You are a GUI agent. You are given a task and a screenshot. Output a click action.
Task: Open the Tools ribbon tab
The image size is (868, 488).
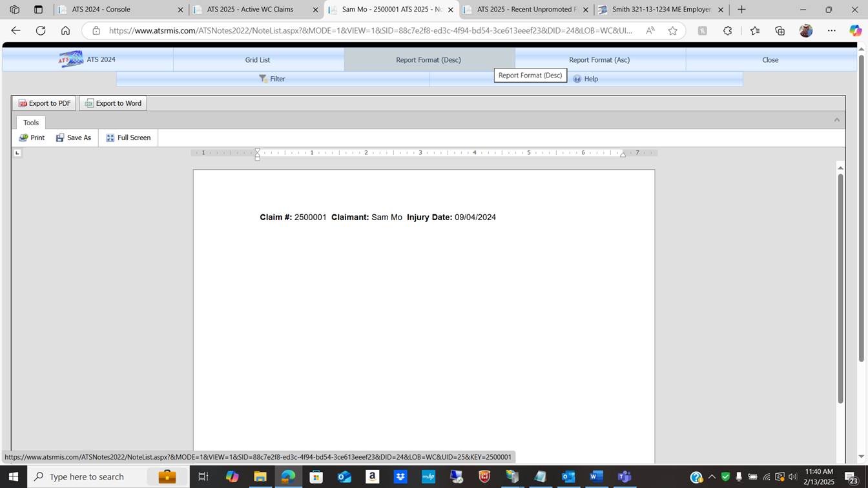(x=31, y=123)
